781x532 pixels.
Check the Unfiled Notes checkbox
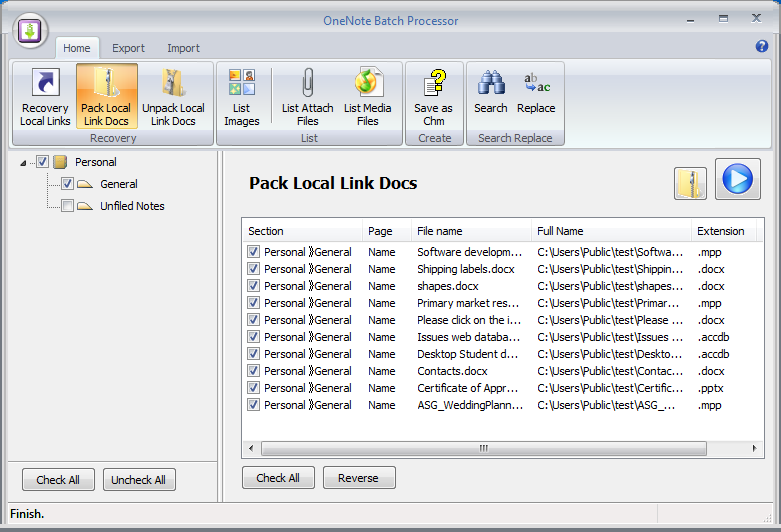pyautogui.click(x=67, y=205)
